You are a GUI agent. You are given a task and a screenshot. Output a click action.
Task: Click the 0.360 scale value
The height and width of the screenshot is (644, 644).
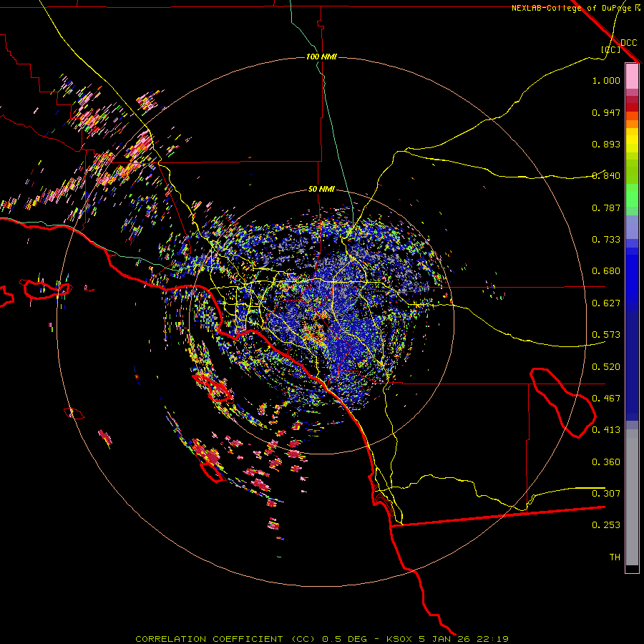606,462
